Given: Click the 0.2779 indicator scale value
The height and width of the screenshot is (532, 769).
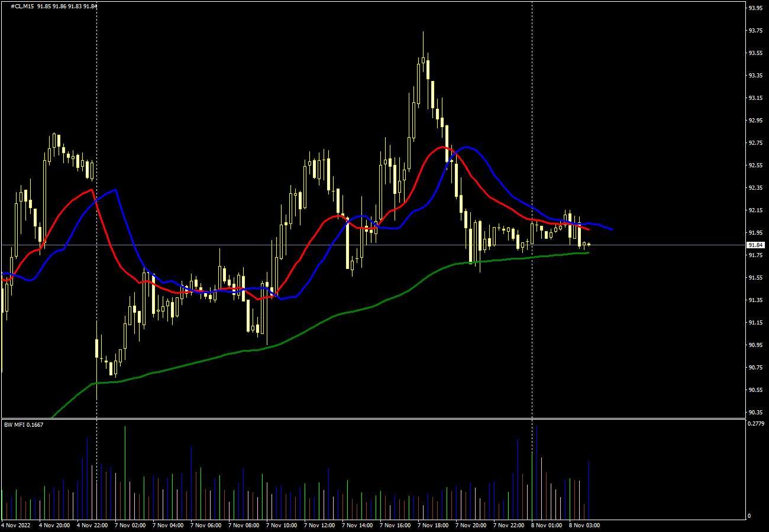Looking at the screenshot, I should pyautogui.click(x=755, y=424).
